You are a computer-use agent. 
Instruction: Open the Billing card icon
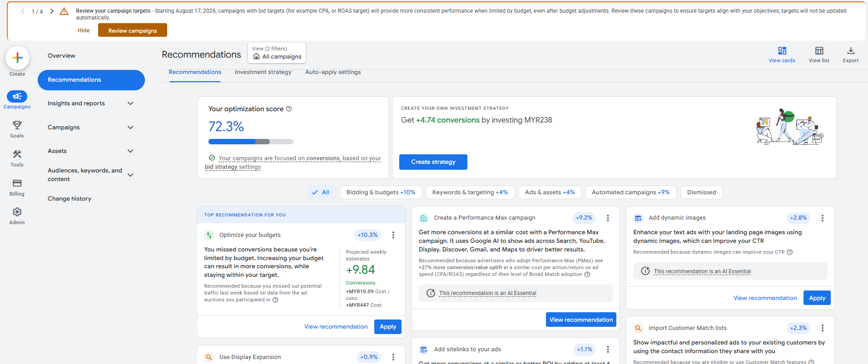coord(17,183)
